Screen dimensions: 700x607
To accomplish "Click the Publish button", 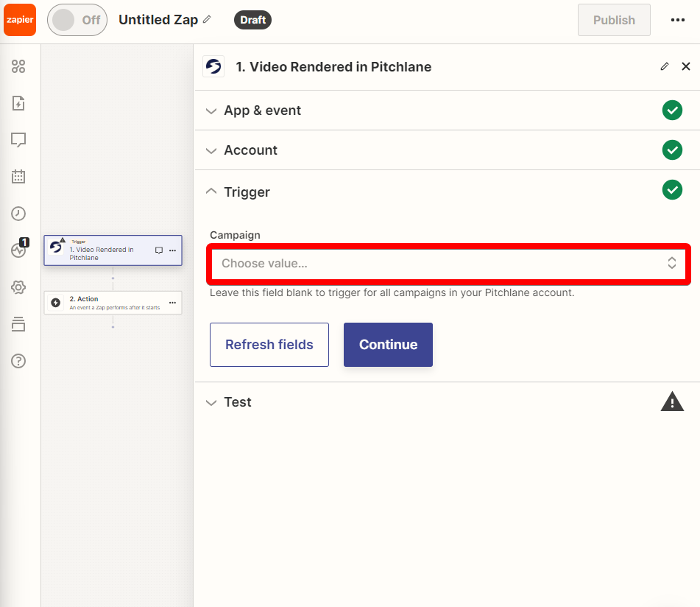I will coord(614,20).
